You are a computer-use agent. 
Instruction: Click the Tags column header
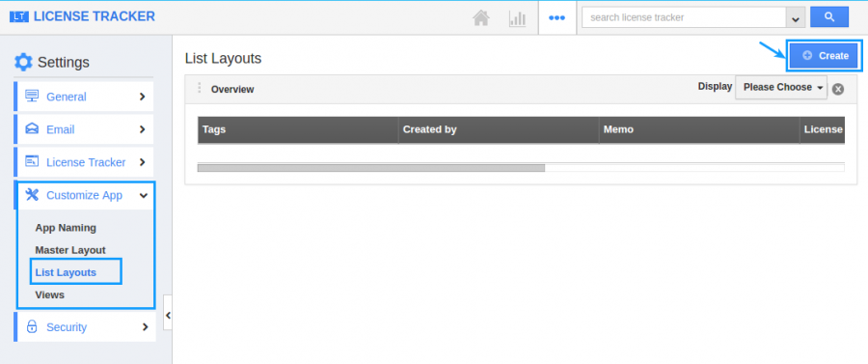tap(298, 129)
